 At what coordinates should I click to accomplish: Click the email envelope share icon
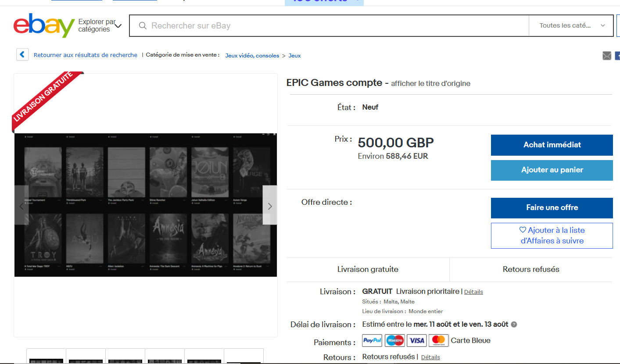(x=607, y=56)
